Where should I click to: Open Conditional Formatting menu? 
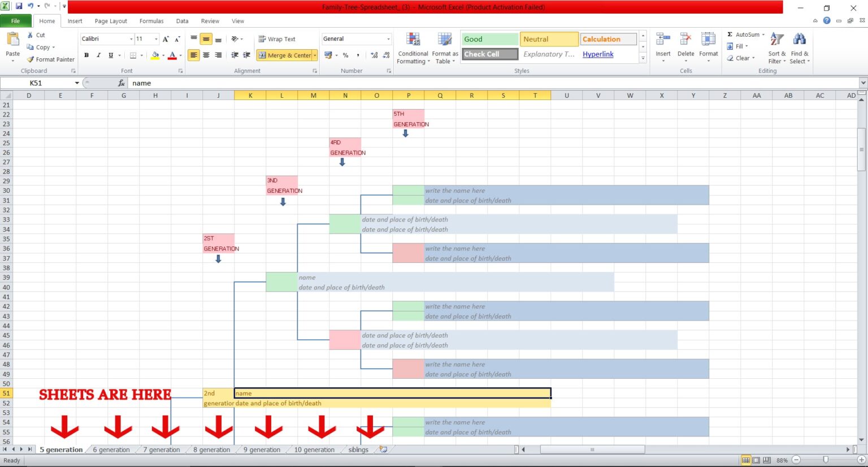click(x=413, y=41)
